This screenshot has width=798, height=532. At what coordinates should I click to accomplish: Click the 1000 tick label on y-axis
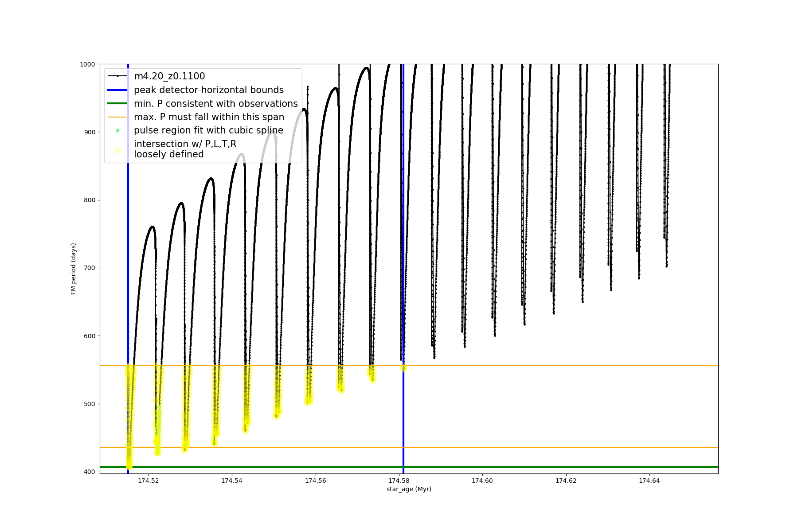(x=87, y=64)
